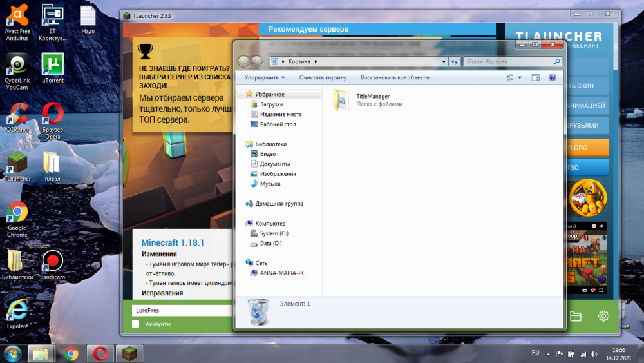
Task: Open the network signal tray icon
Action: pos(582,353)
